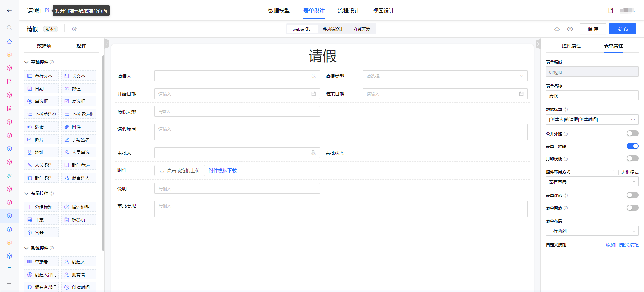644x292 pixels.
Task: Open front-end page via external link icon
Action: [47, 10]
